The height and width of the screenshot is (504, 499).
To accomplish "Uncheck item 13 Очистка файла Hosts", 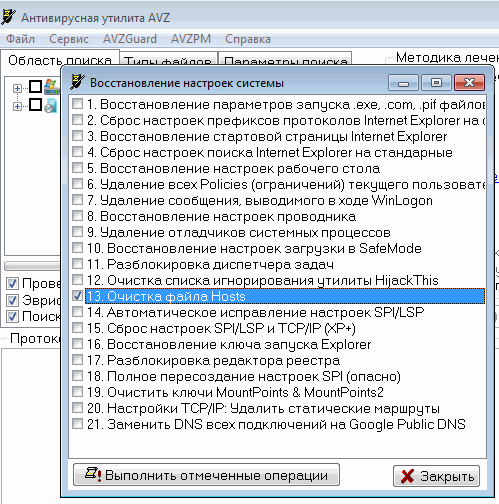I will tap(77, 296).
